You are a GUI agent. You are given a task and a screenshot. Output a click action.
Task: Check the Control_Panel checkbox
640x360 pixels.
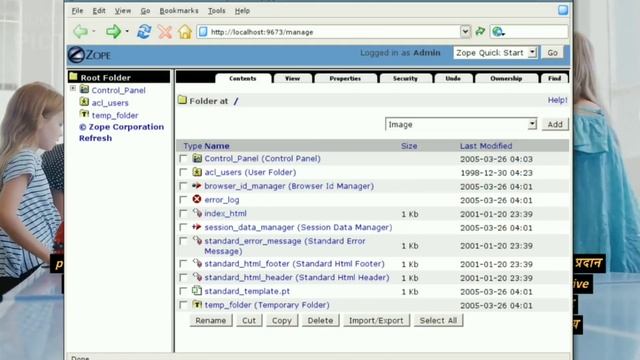click(x=183, y=158)
